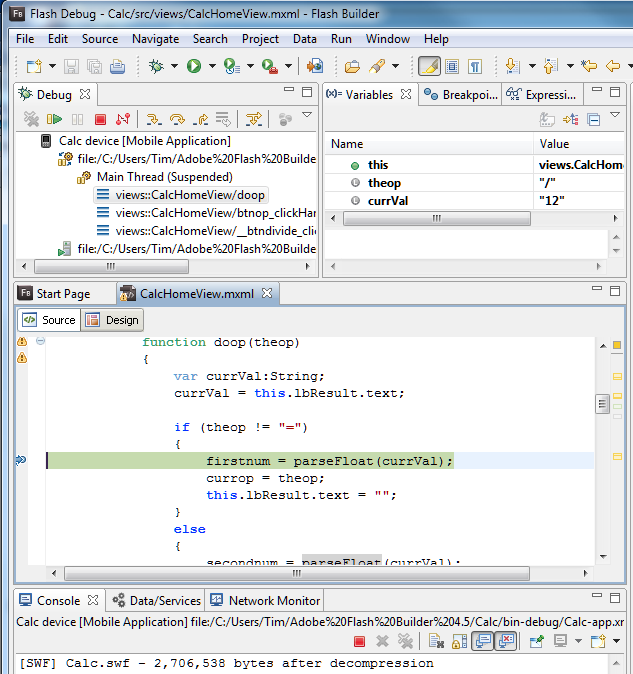The height and width of the screenshot is (674, 633).
Task: Select the views::CalcHomeView/doop stack frame
Action: 181,195
